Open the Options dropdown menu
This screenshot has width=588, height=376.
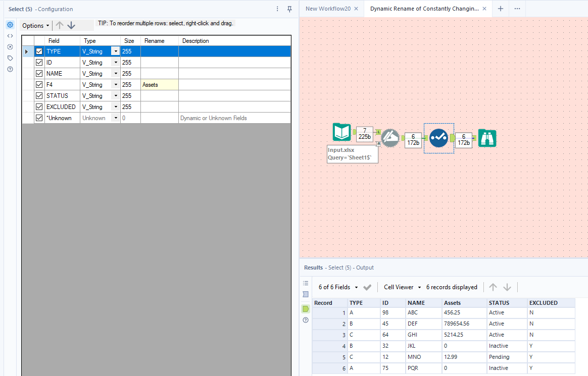[x=33, y=25]
